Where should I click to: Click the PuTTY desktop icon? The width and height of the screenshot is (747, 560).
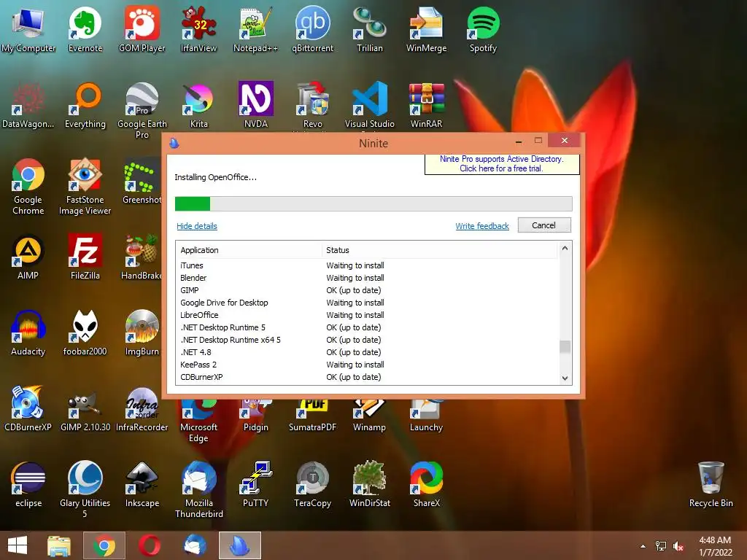(x=256, y=484)
